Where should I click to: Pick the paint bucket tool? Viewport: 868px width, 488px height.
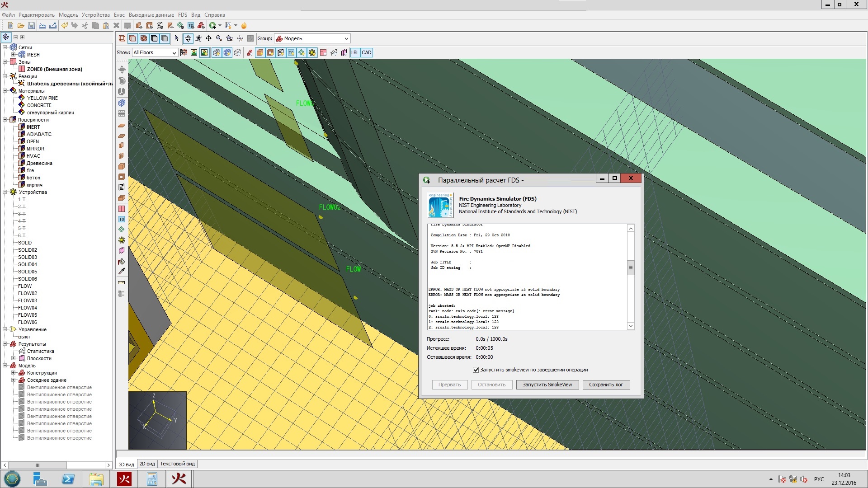tap(122, 261)
